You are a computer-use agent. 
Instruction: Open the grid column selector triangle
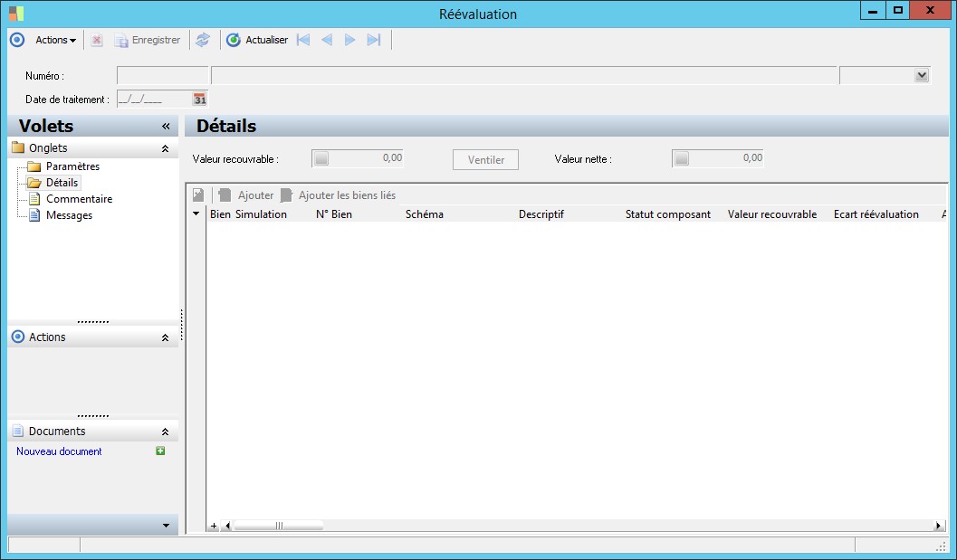coord(196,214)
